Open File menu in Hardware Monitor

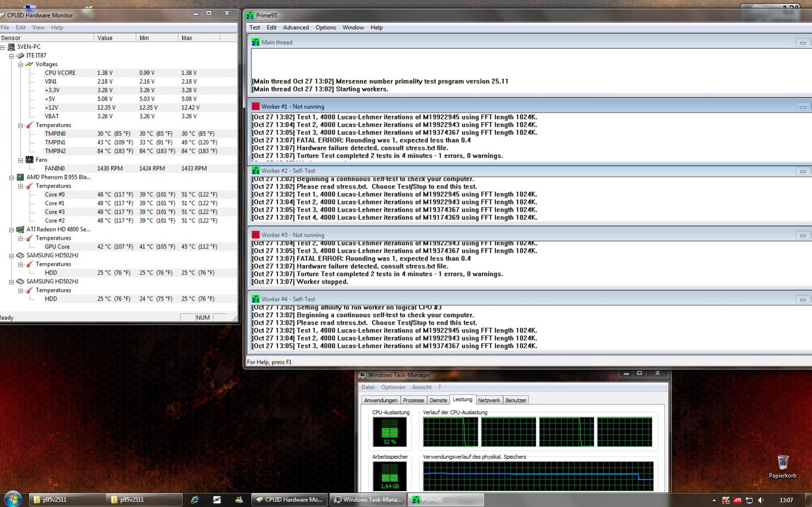tap(5, 28)
